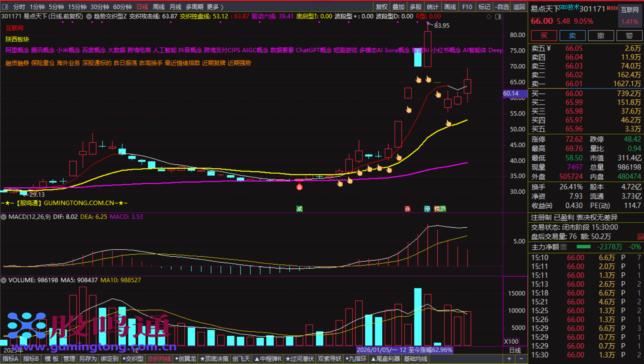Screen dimensions: 644x364
Task: Click the red R marker on the chart
Action: coord(299,187)
